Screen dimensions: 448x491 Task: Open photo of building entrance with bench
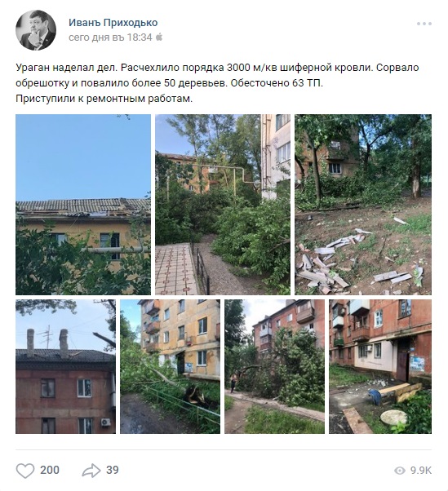[x=380, y=366]
